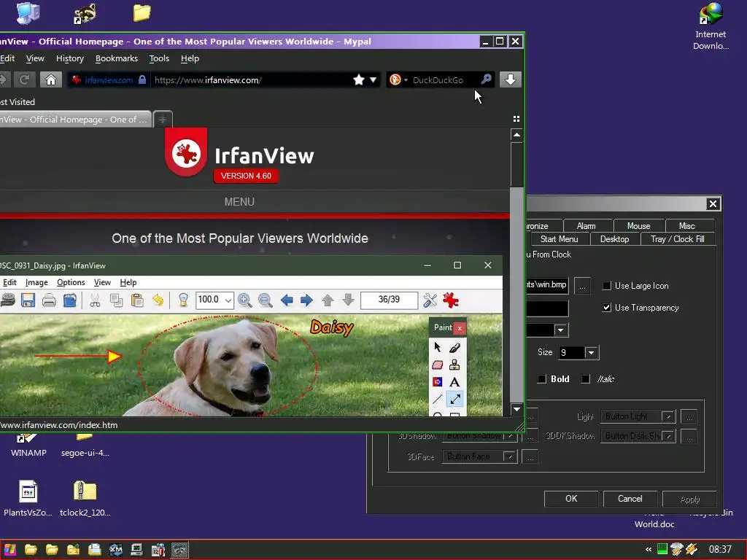747x560 pixels.
Task: Click the URL address field
Action: (x=252, y=79)
